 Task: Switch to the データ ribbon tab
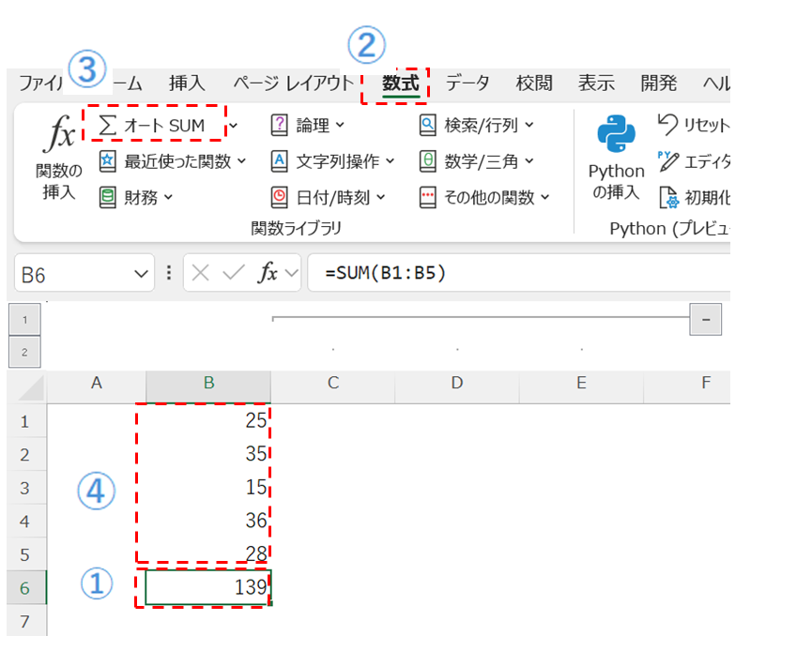(467, 83)
